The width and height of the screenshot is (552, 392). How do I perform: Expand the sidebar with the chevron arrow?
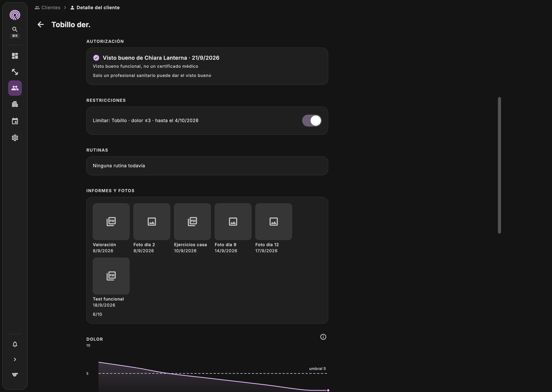point(15,359)
